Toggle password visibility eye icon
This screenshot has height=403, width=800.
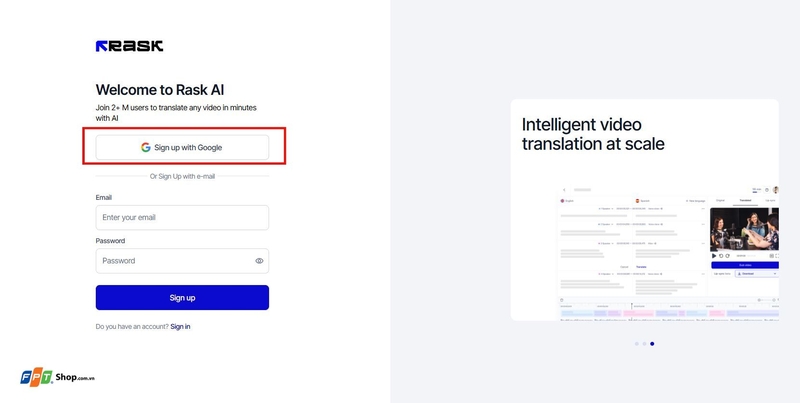[x=259, y=261]
